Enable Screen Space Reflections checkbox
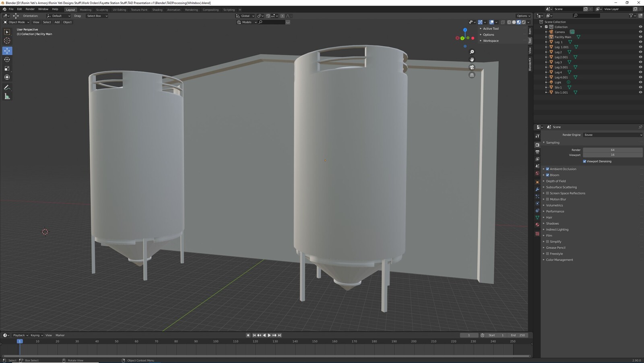Viewport: 644px width, 363px height. click(547, 193)
